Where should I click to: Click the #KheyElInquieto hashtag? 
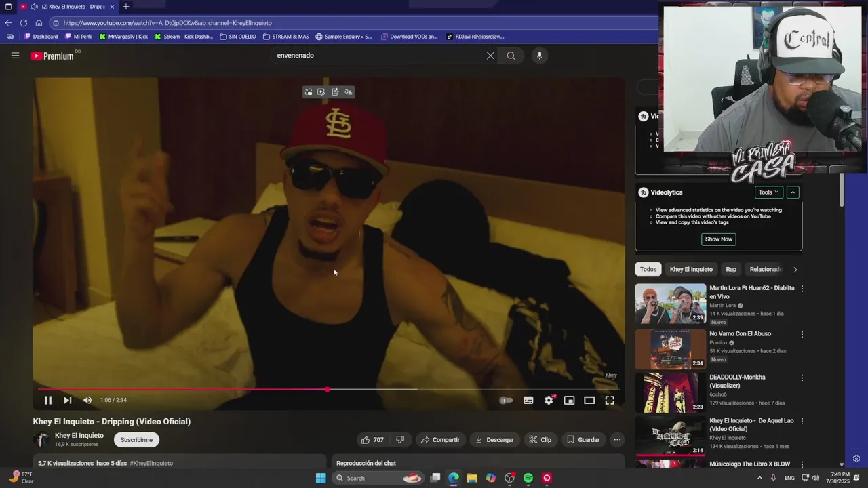pos(151,463)
